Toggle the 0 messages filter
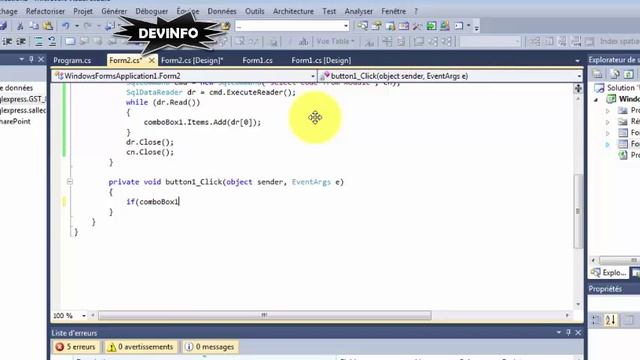The width and height of the screenshot is (640, 360). 210,347
